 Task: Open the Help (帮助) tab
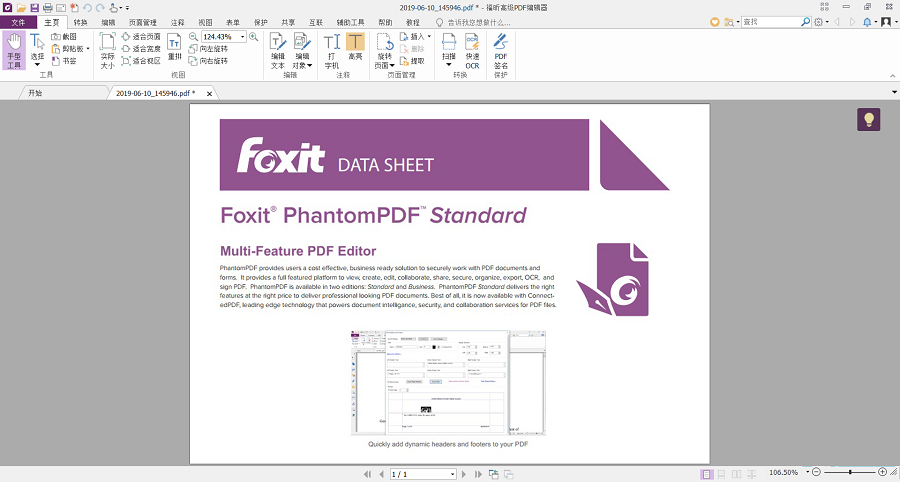[385, 22]
